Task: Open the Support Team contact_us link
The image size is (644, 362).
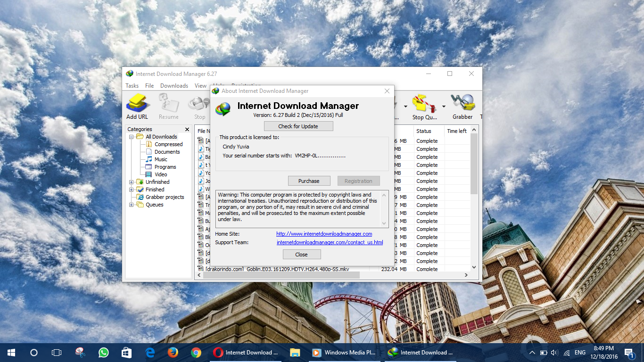Action: click(x=330, y=242)
